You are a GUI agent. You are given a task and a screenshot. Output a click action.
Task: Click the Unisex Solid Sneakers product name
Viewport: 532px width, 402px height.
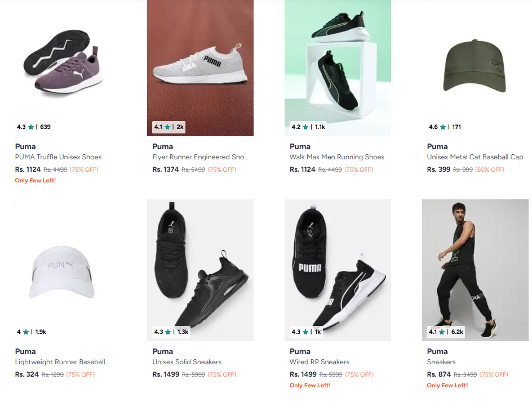click(x=187, y=362)
